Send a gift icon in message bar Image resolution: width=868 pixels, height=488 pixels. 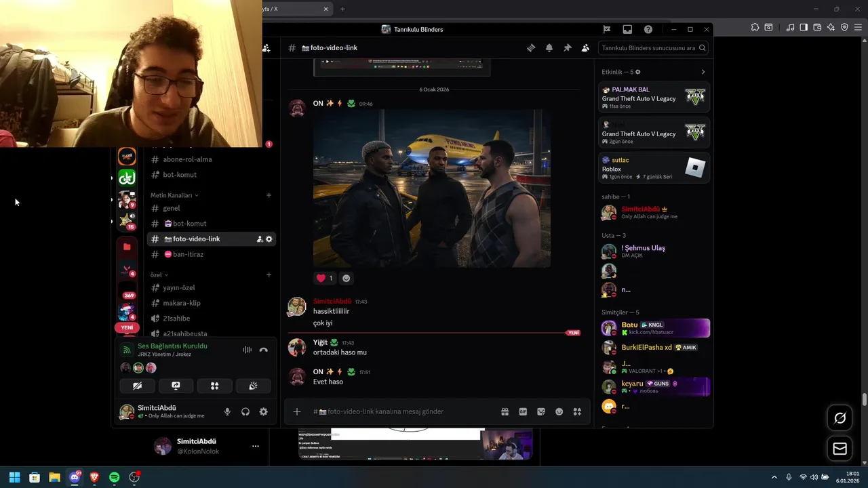pos(505,411)
